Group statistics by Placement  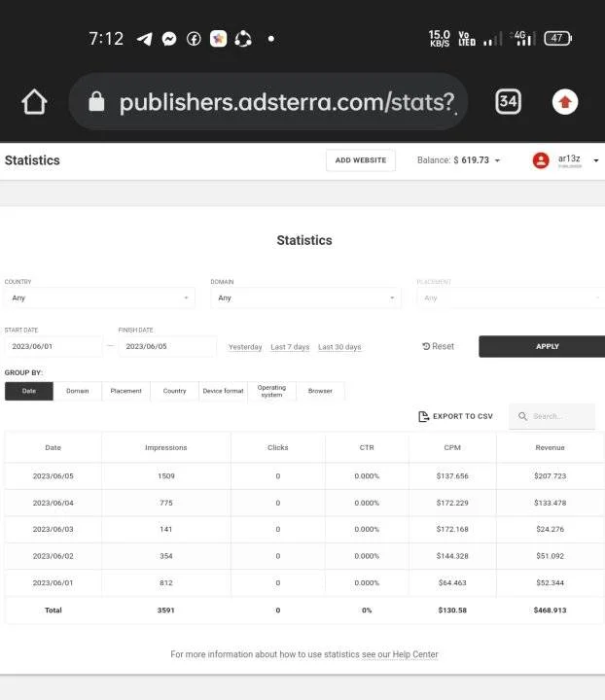click(125, 391)
